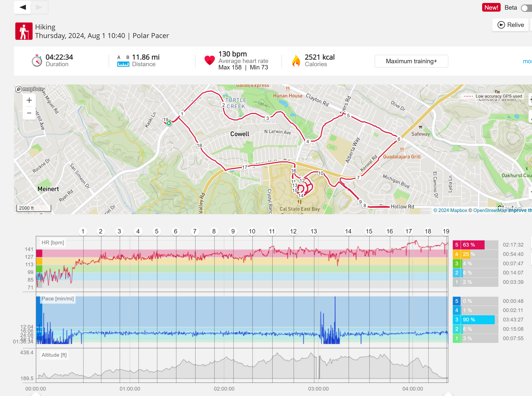Zoom out on the map
Image resolution: width=532 pixels, height=396 pixels.
point(29,113)
